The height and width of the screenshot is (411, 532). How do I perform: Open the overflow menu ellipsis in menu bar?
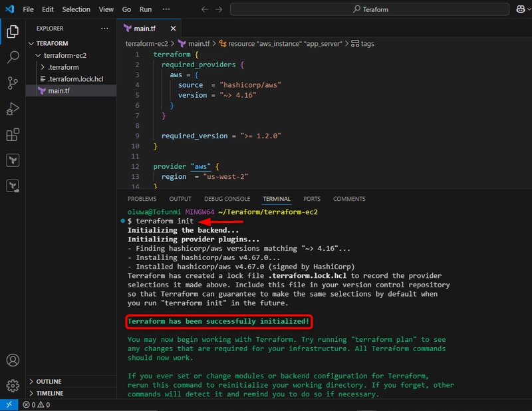(166, 9)
